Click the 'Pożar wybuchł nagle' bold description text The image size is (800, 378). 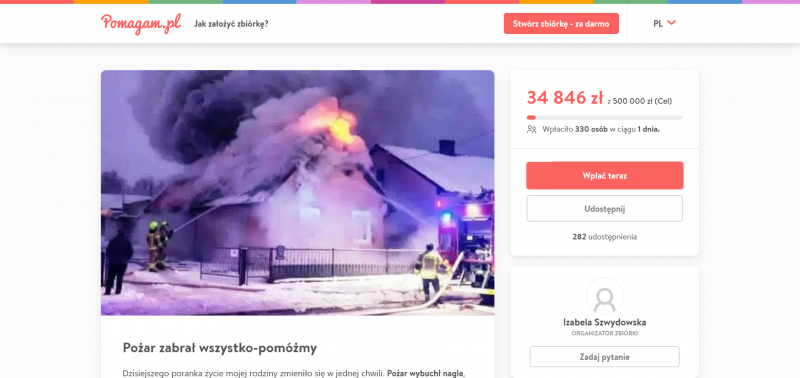[425, 373]
